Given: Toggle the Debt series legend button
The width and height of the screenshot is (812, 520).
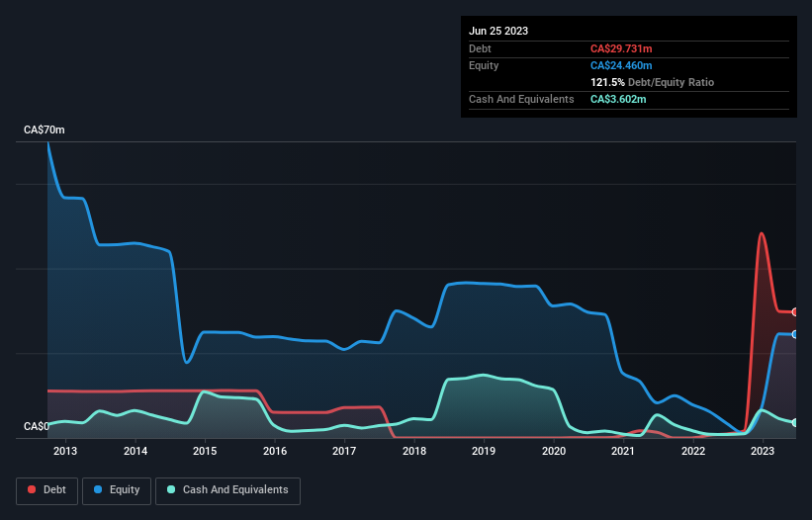Looking at the screenshot, I should point(47,490).
